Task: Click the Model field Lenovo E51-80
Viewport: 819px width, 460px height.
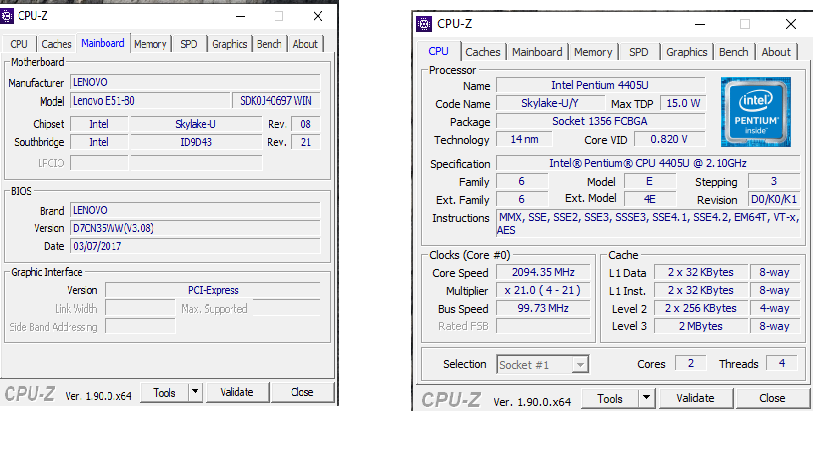Action: tap(150, 101)
